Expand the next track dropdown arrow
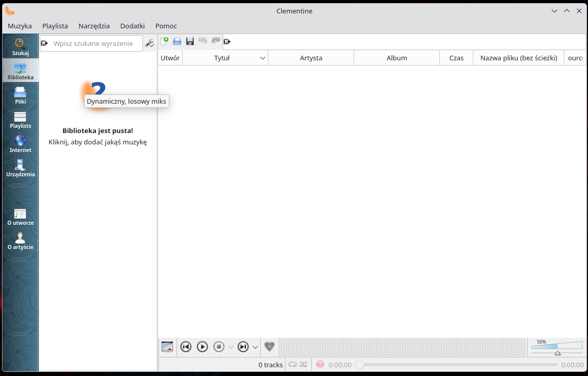 pos(256,347)
